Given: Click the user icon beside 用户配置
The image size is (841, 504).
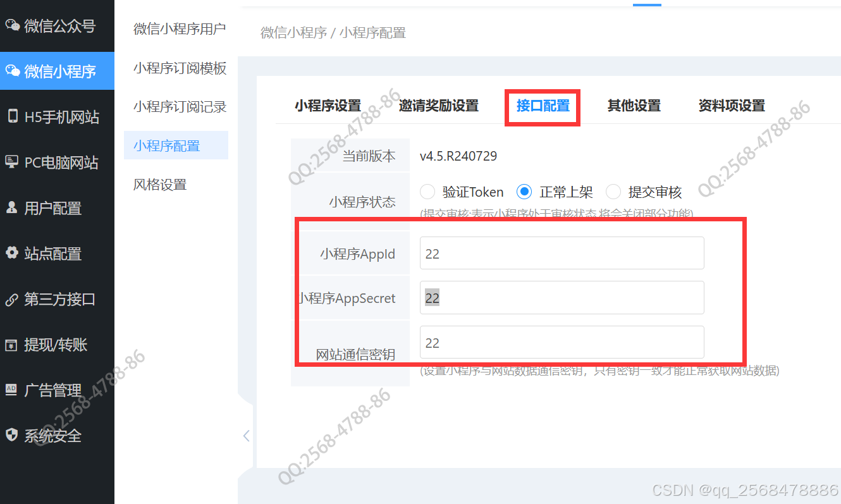Looking at the screenshot, I should 12,208.
